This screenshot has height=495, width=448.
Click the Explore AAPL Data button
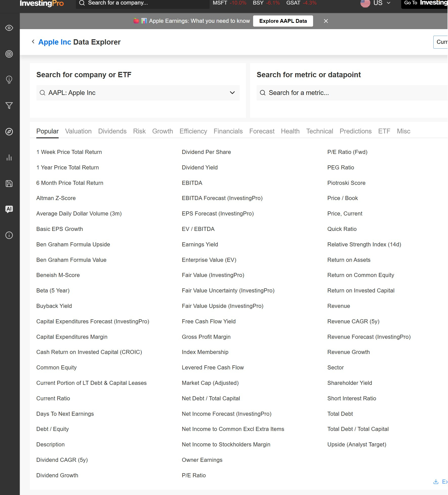point(283,21)
